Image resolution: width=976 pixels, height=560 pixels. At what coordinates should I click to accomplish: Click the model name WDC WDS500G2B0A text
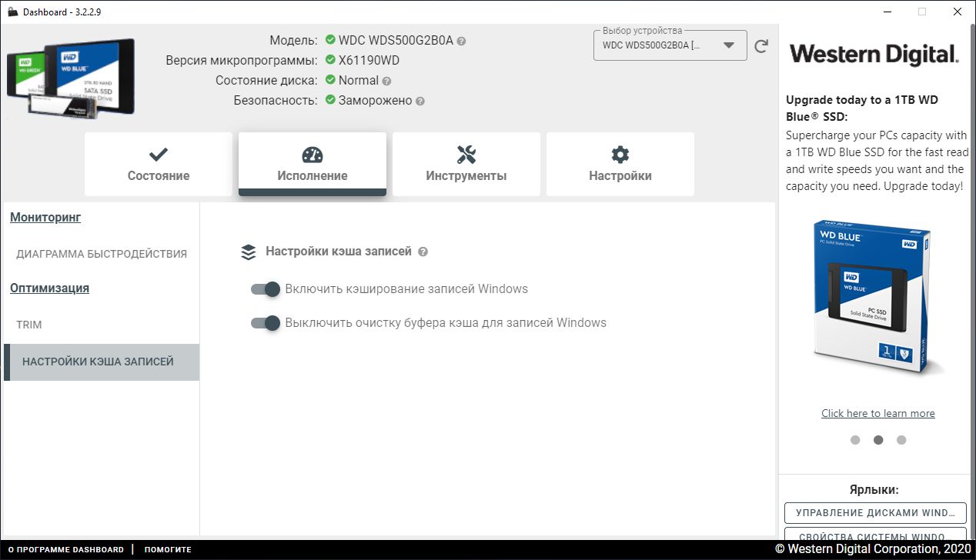click(396, 40)
